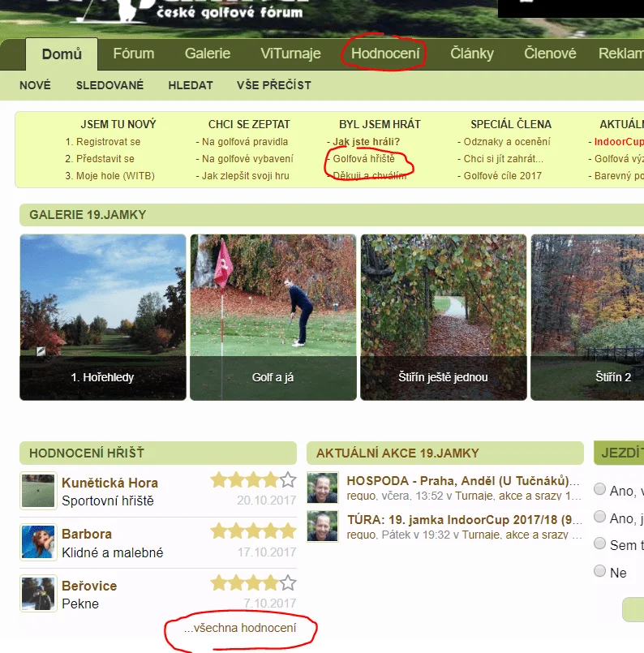The image size is (644, 653).
Task: Click Barbora five-star rating
Action: click(x=253, y=531)
